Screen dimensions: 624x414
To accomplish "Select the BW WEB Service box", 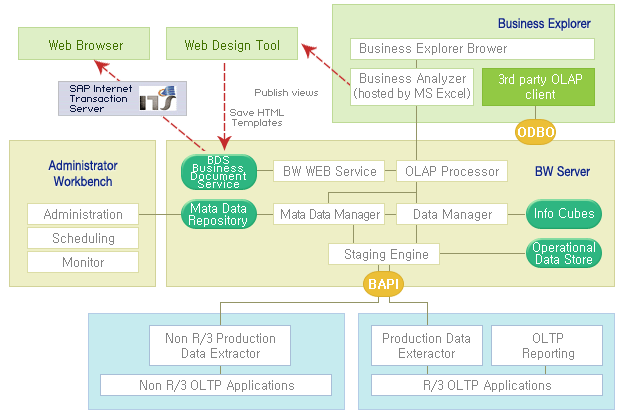I will click(328, 171).
